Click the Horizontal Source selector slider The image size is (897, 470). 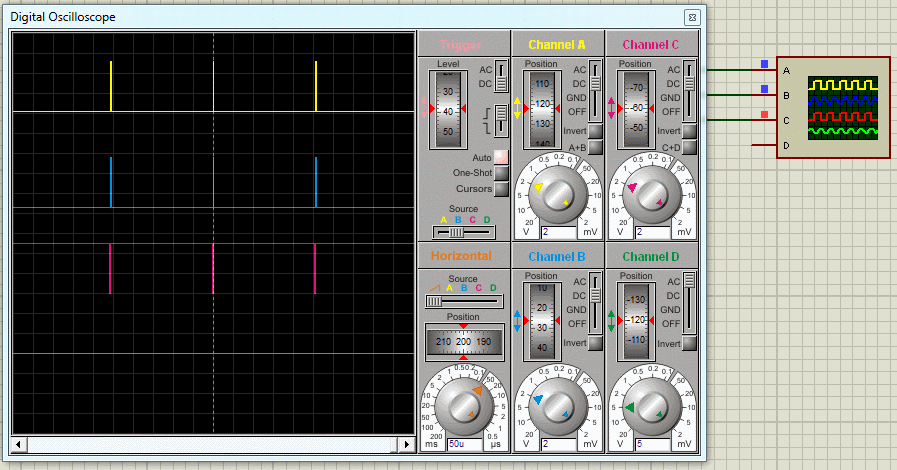point(464,301)
